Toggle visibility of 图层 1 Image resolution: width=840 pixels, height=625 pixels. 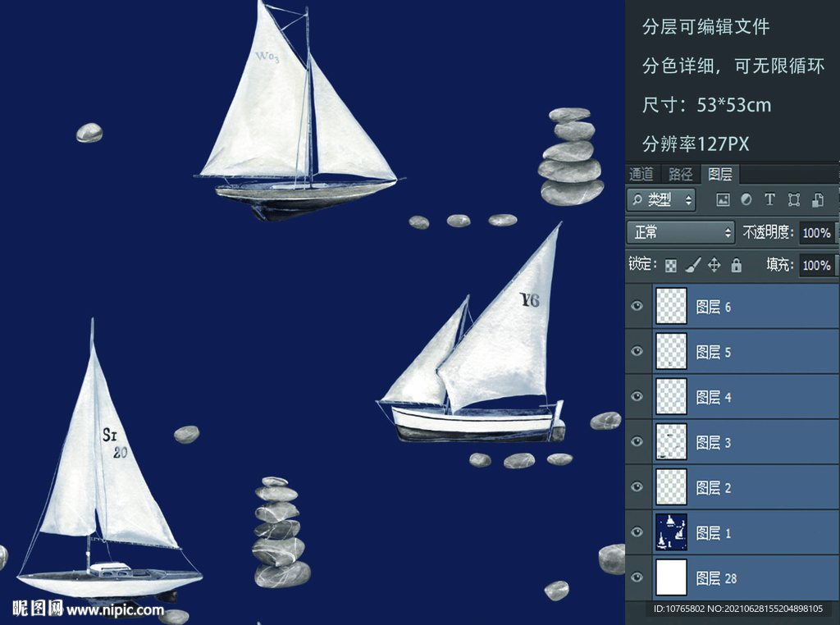coord(637,532)
